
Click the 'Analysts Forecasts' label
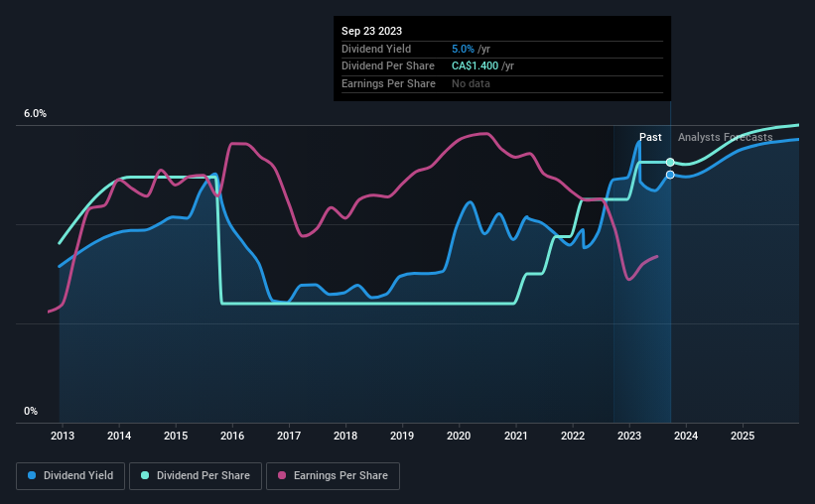coord(725,137)
